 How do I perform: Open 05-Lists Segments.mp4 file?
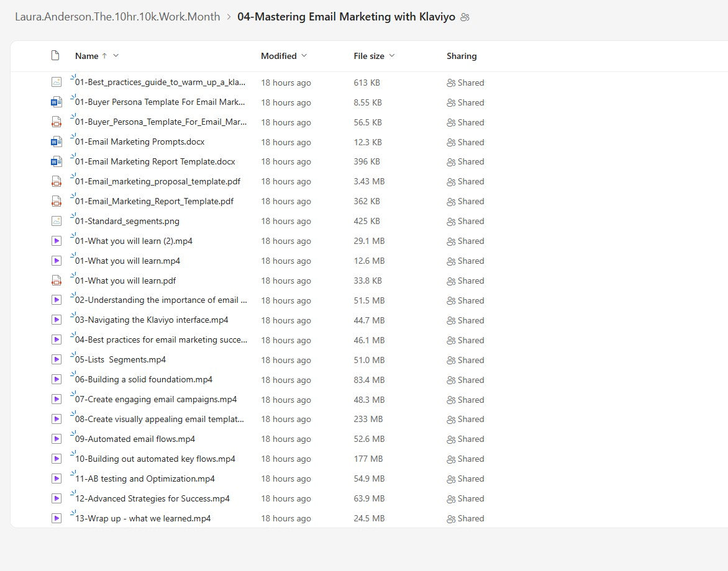[121, 360]
